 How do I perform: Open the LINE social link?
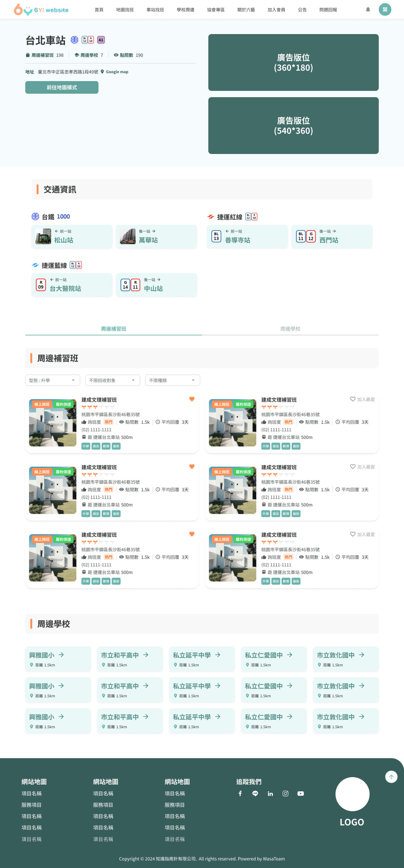255,794
